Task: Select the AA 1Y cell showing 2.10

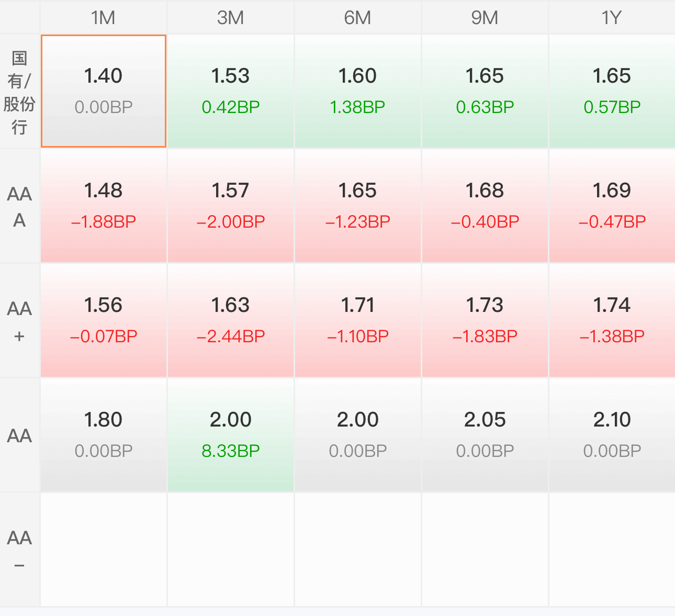Action: tap(612, 434)
